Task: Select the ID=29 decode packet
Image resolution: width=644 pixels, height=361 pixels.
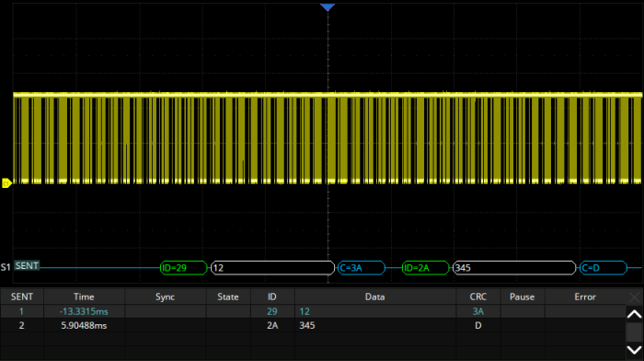Action: 184,268
